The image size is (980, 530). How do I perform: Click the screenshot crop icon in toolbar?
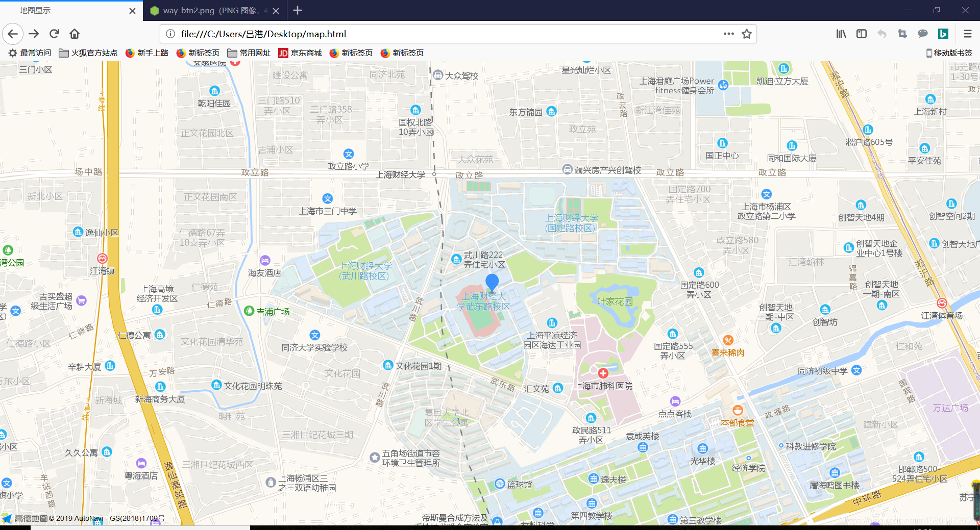(902, 34)
